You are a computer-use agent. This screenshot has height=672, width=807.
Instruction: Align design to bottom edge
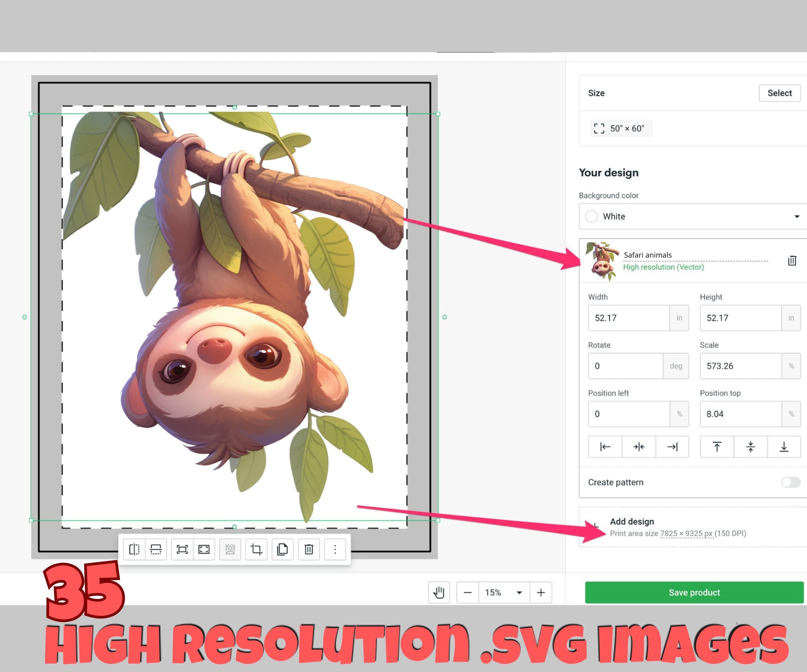(784, 447)
